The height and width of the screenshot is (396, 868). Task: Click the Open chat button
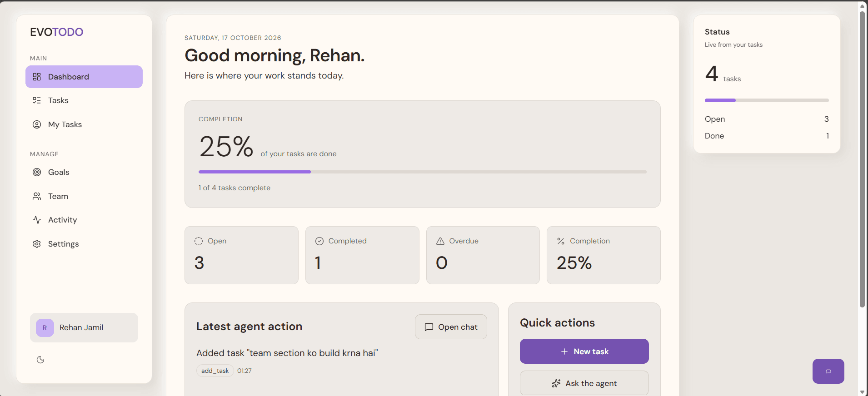(451, 327)
